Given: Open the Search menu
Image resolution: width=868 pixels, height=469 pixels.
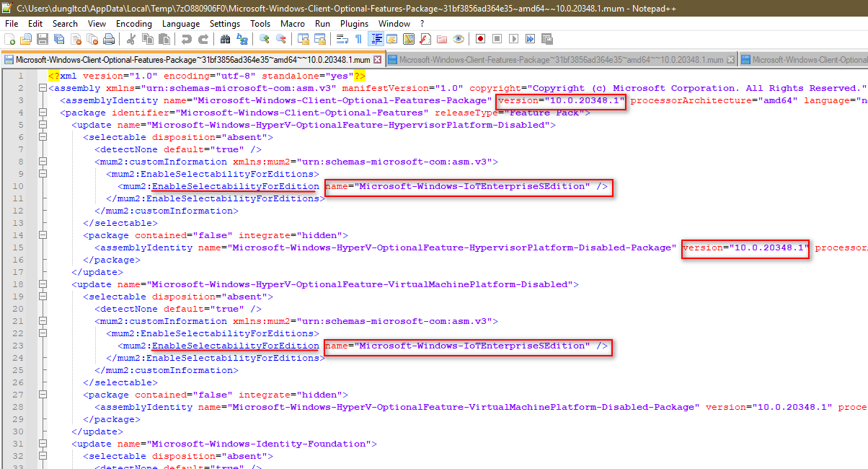Looking at the screenshot, I should (x=65, y=23).
